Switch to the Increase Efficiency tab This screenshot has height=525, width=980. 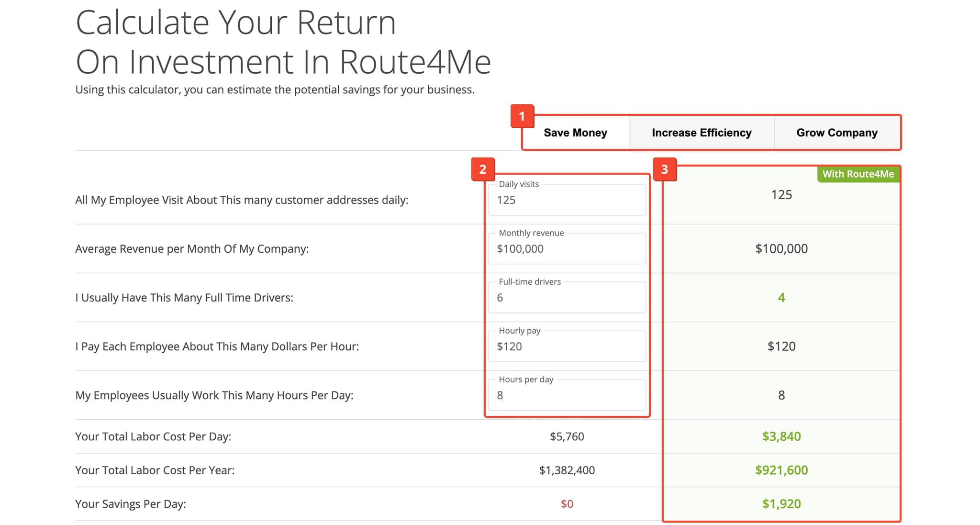[702, 133]
